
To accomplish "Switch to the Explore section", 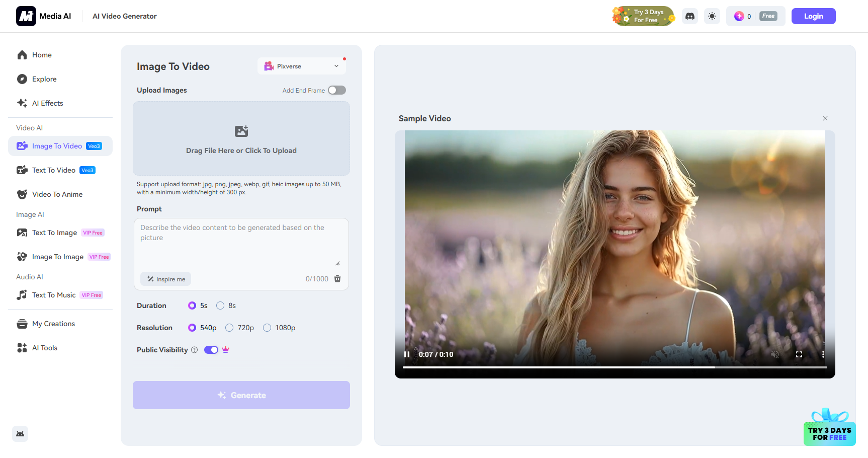I will point(43,79).
